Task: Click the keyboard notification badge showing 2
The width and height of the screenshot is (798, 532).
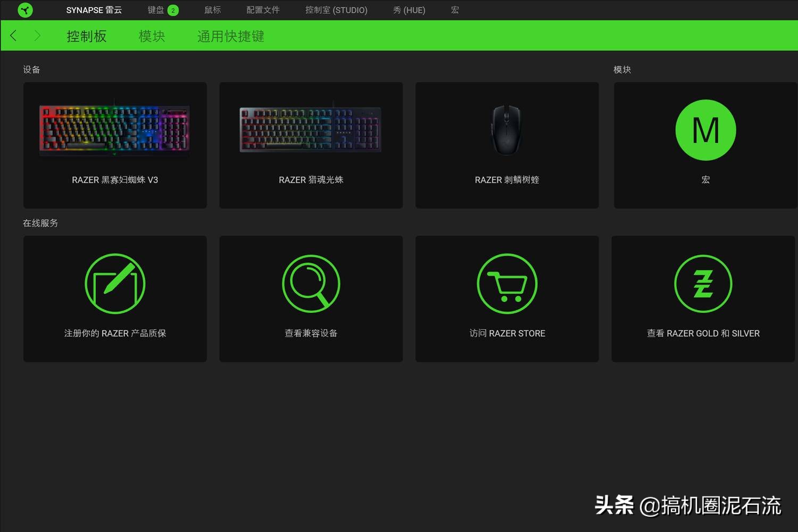Action: (173, 10)
